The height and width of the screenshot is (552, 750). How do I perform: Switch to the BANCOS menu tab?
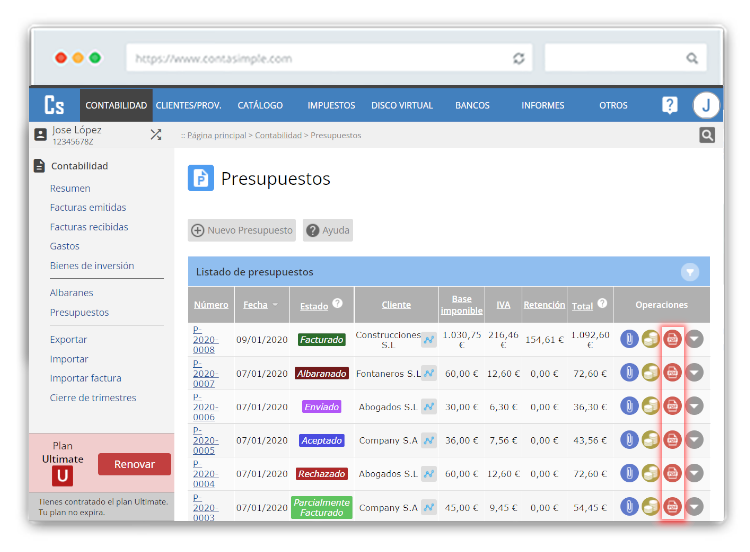(472, 105)
